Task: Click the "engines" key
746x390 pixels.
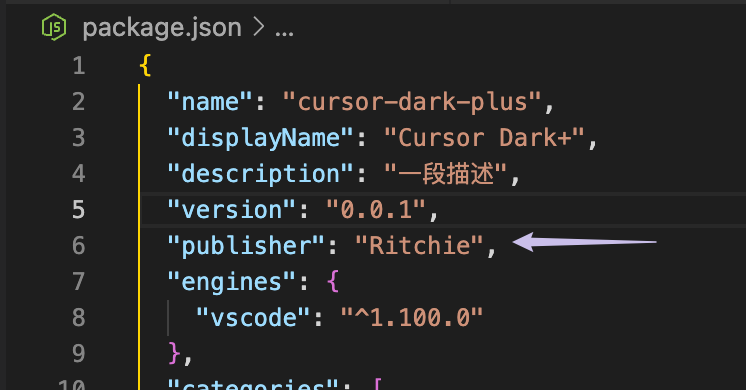Action: click(231, 282)
